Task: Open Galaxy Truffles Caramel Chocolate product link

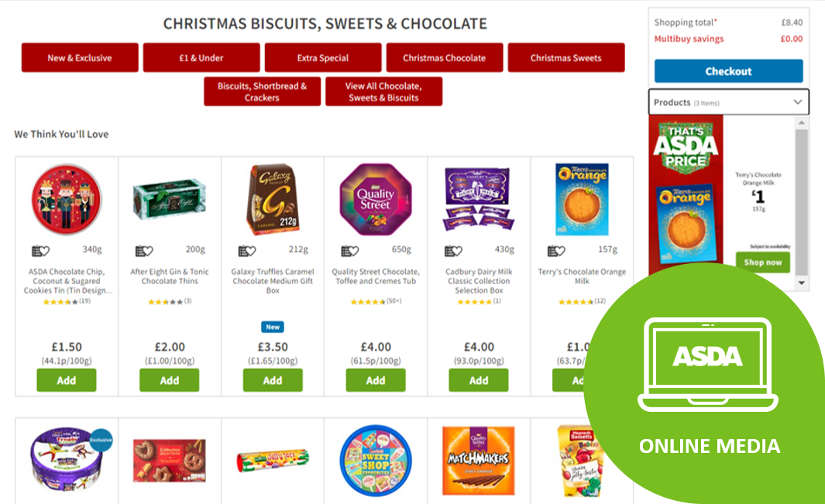Action: [x=273, y=281]
